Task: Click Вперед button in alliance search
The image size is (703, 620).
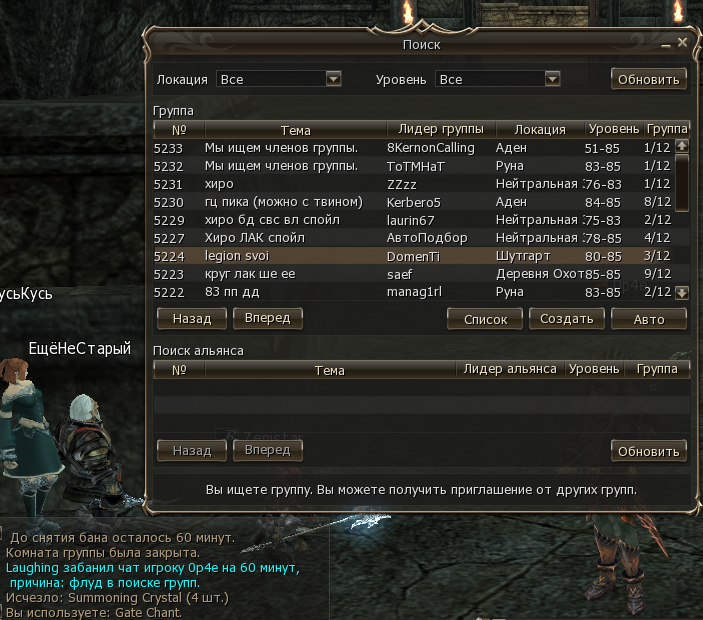Action: (268, 450)
